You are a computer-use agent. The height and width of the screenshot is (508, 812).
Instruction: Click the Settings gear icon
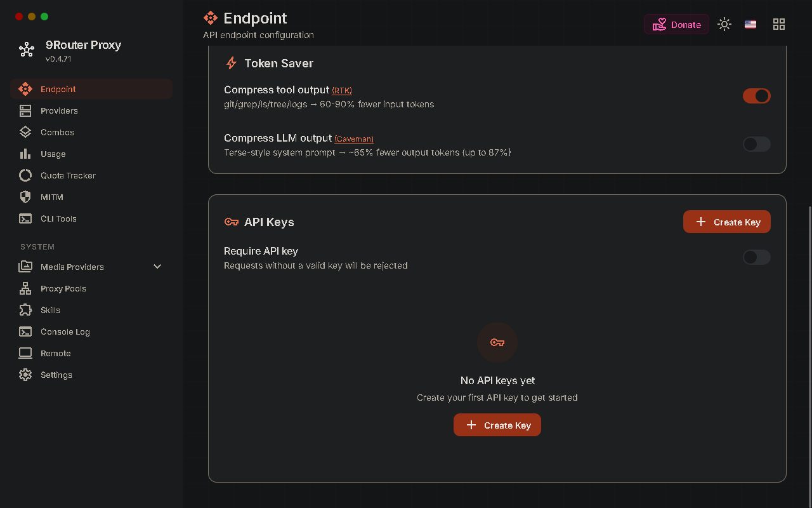[x=25, y=375]
